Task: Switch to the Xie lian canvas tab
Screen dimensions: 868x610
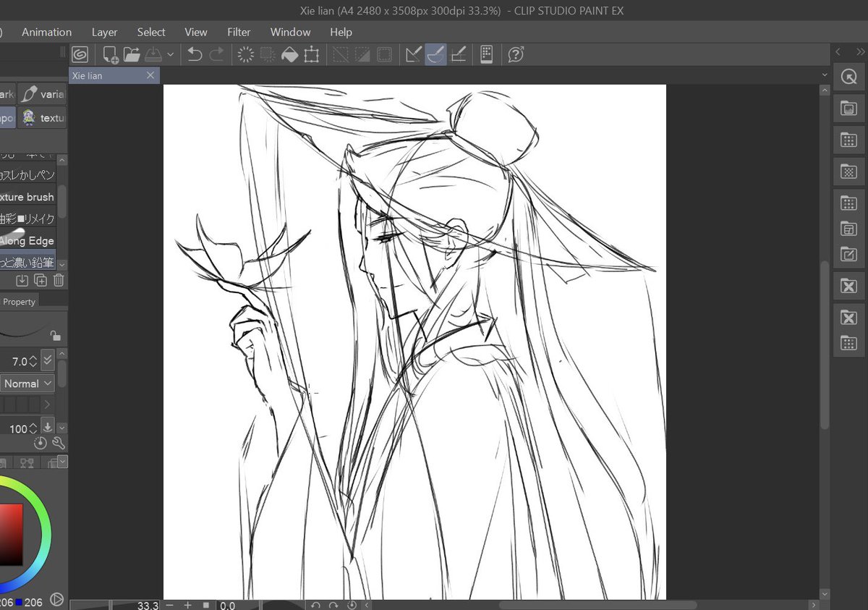Action: 107,75
